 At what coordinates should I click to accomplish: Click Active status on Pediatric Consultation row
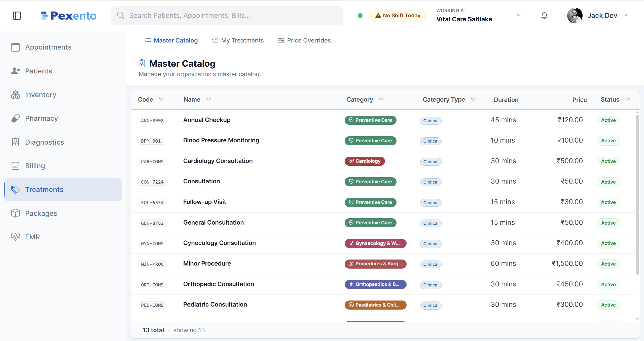pyautogui.click(x=608, y=305)
